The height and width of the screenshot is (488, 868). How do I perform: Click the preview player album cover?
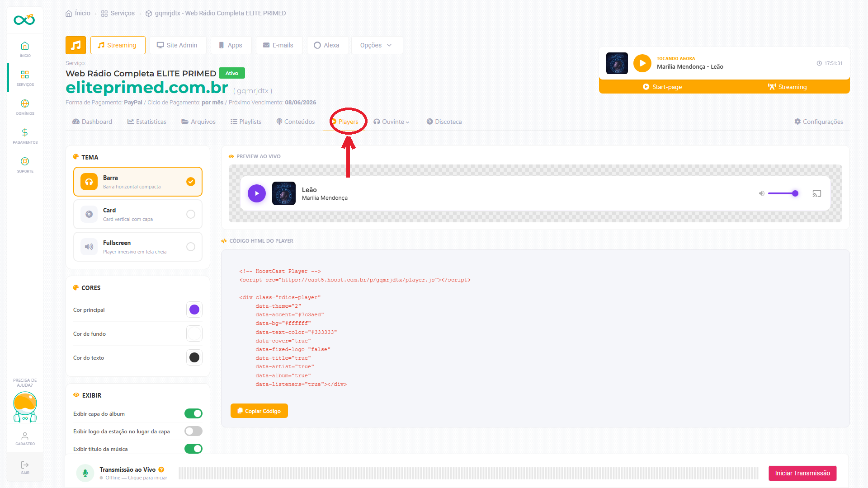[x=283, y=193]
